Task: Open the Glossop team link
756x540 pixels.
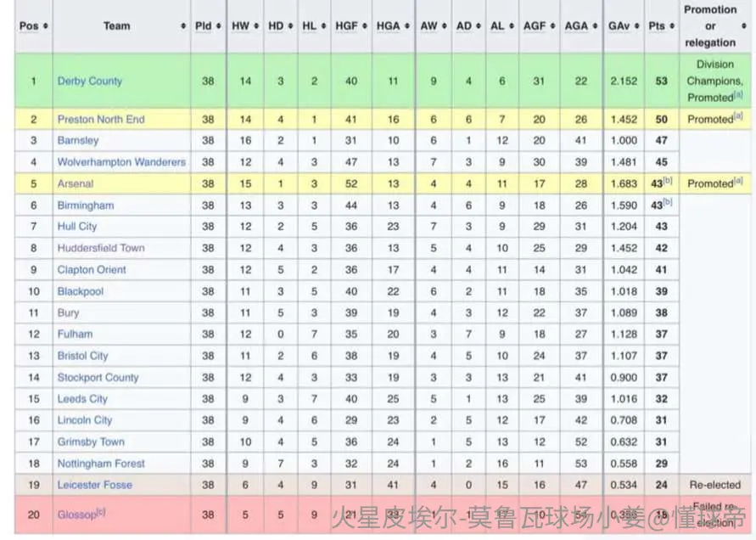Action: coord(76,515)
